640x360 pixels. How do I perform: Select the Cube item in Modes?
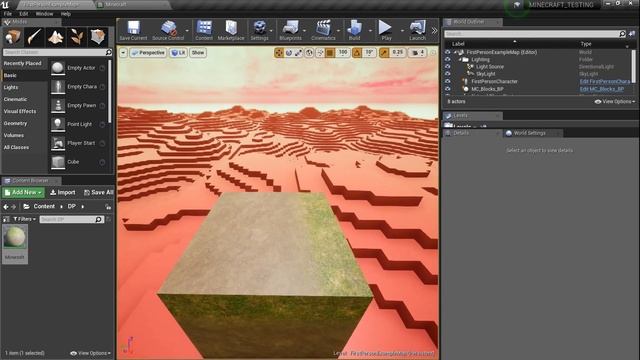(x=78, y=162)
